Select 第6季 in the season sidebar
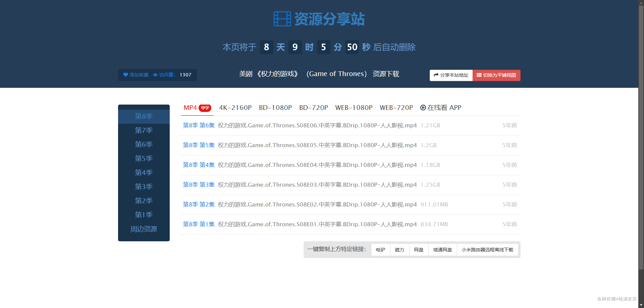The height and width of the screenshot is (308, 644). (144, 144)
